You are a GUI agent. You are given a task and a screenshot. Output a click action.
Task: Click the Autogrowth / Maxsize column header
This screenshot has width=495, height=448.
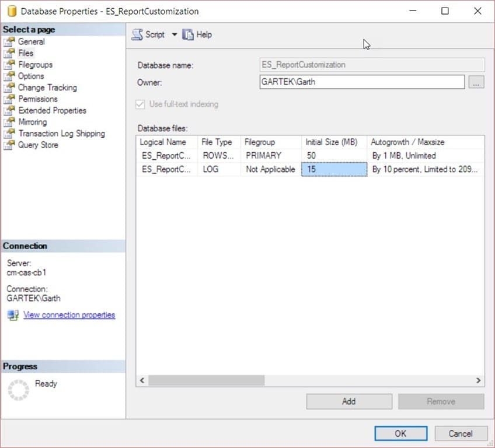426,142
